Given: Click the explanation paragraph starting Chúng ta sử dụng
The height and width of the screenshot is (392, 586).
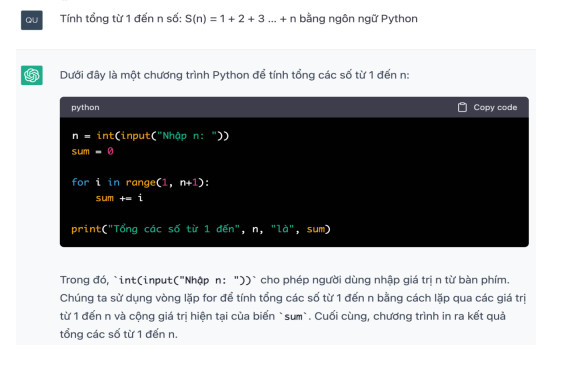Looking at the screenshot, I should coord(293,307).
